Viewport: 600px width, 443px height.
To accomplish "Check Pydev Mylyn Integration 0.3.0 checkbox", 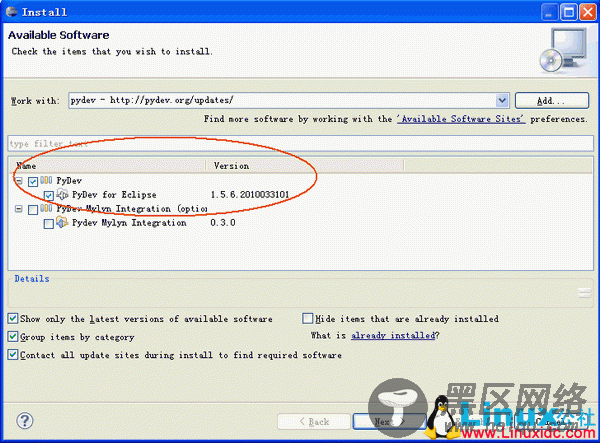I will point(49,224).
